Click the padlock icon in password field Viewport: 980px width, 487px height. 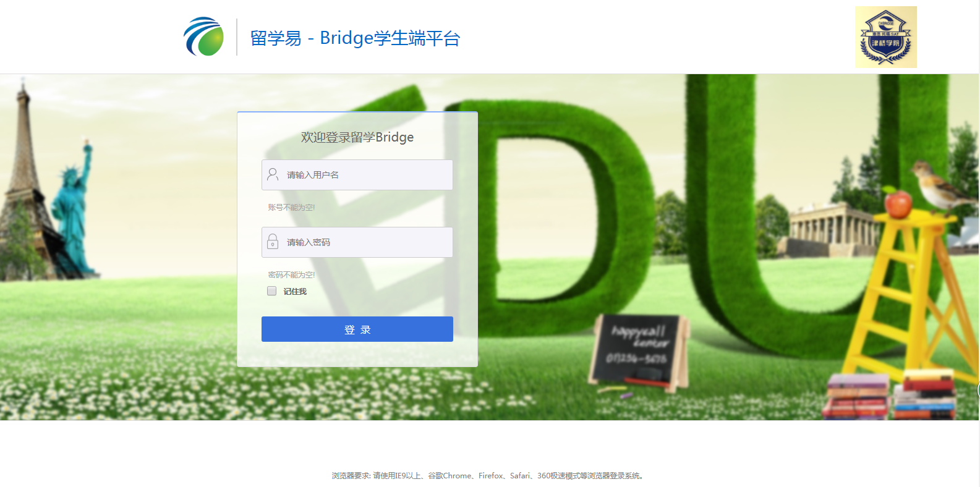coord(273,242)
